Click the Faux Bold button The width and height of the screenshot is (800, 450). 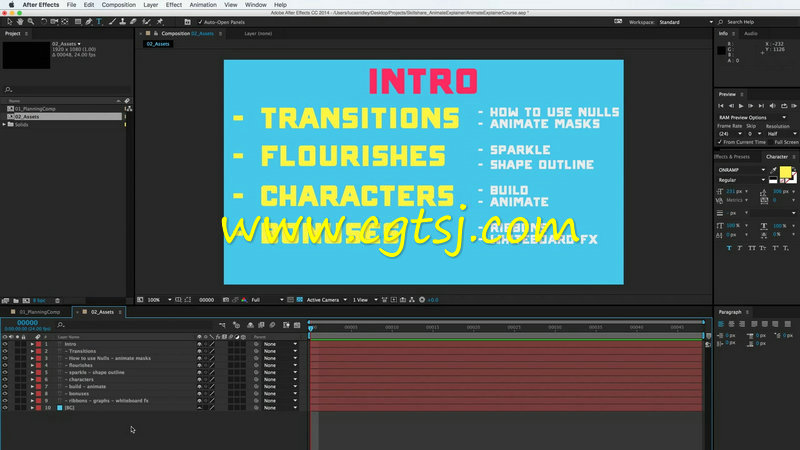tap(729, 248)
